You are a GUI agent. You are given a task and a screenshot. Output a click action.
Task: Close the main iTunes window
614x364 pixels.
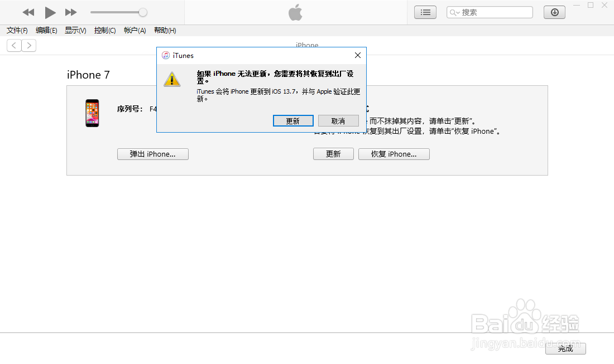point(605,6)
